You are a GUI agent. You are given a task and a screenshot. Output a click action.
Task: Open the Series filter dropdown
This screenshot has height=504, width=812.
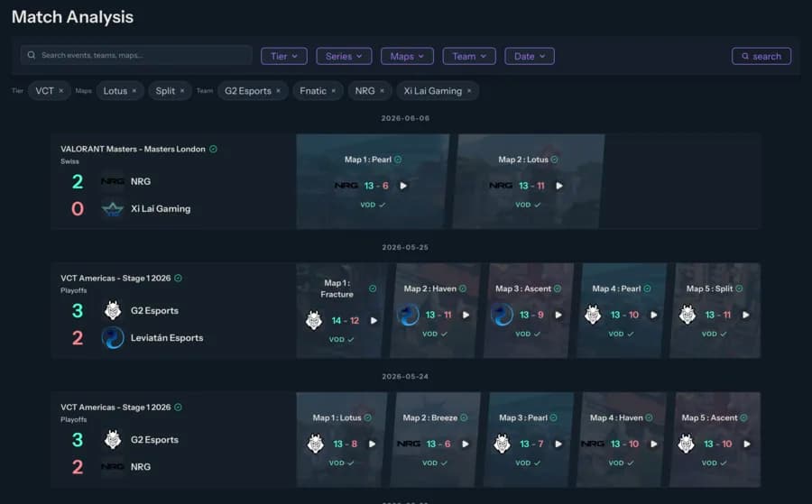click(344, 57)
